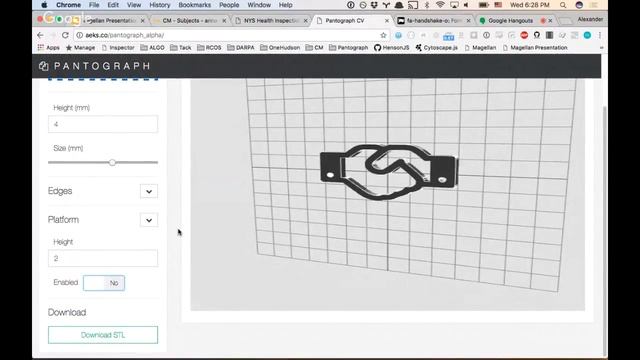Viewport: 640px width, 360px height.
Task: Click the Height (mm) input field
Action: pyautogui.click(x=103, y=124)
